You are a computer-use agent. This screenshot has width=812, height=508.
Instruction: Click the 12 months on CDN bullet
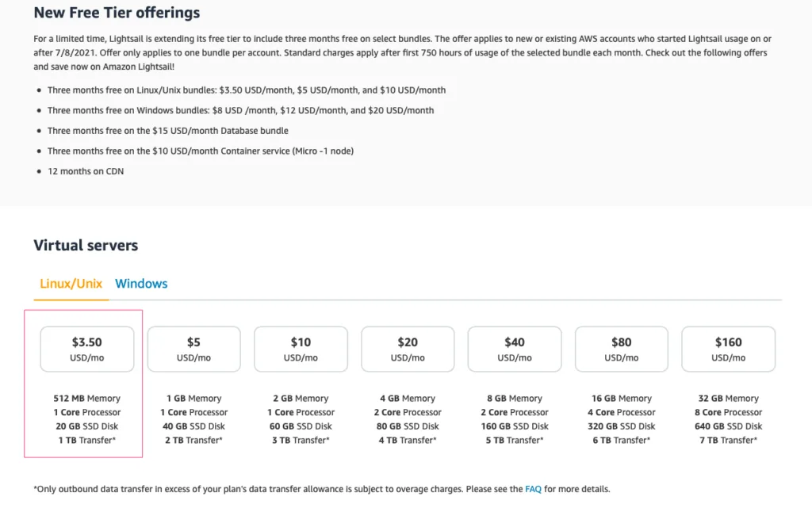click(x=86, y=171)
